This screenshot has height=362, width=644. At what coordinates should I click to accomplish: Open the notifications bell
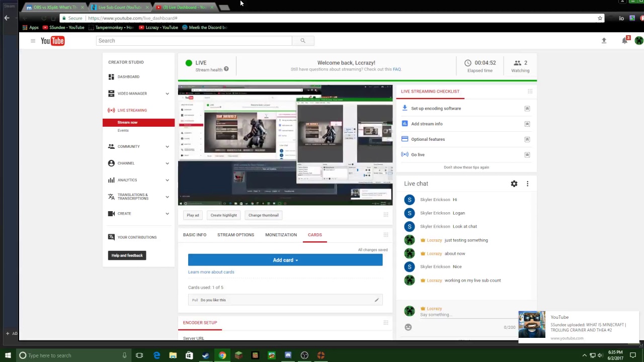pyautogui.click(x=625, y=40)
